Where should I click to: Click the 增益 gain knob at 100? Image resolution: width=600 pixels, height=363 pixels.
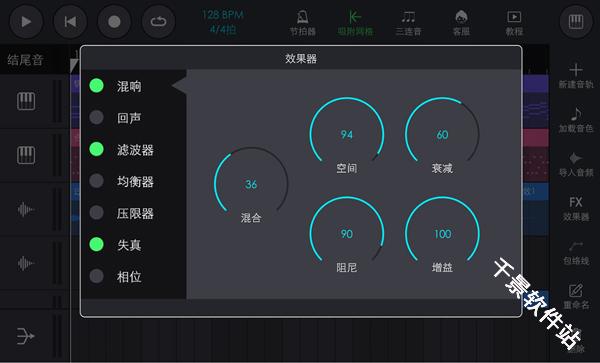[442, 234]
